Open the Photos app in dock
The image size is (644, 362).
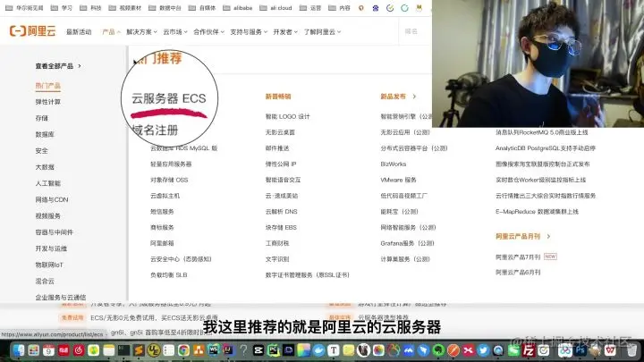point(378,350)
